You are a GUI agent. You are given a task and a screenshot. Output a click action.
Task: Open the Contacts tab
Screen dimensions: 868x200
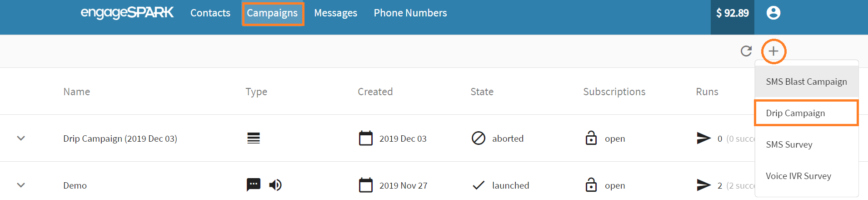pyautogui.click(x=210, y=13)
